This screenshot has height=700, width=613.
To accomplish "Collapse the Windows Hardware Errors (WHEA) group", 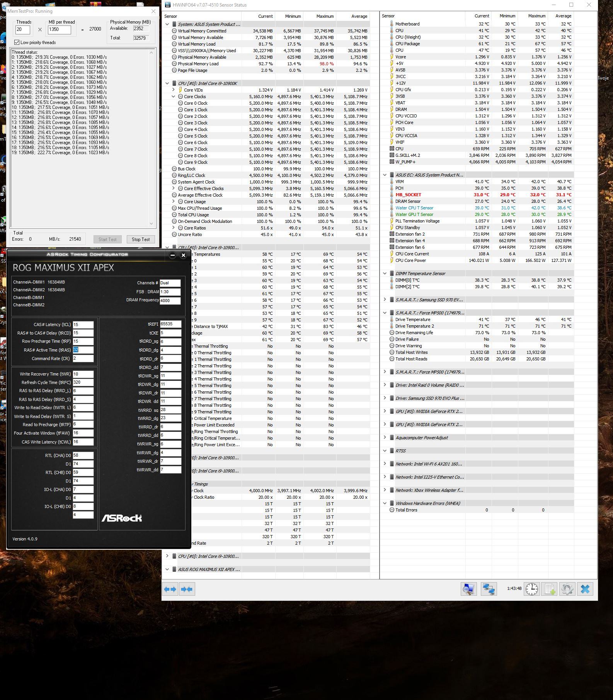I will [x=385, y=503].
